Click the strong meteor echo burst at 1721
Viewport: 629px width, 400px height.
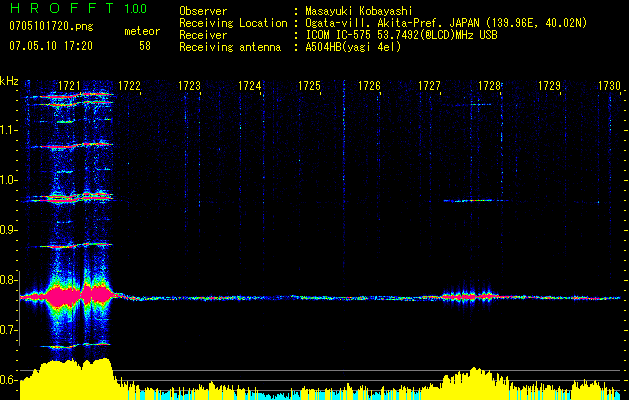(76, 295)
